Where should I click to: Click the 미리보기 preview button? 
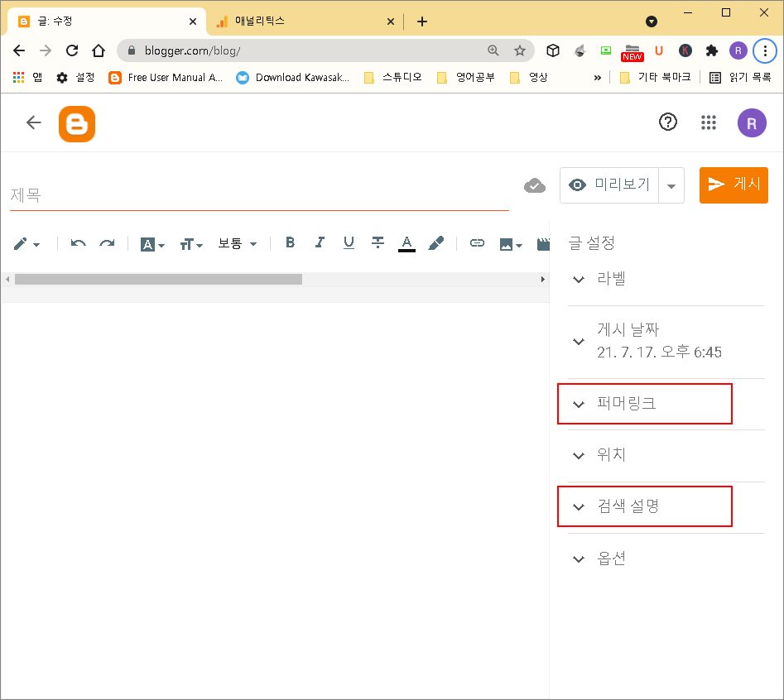click(613, 185)
